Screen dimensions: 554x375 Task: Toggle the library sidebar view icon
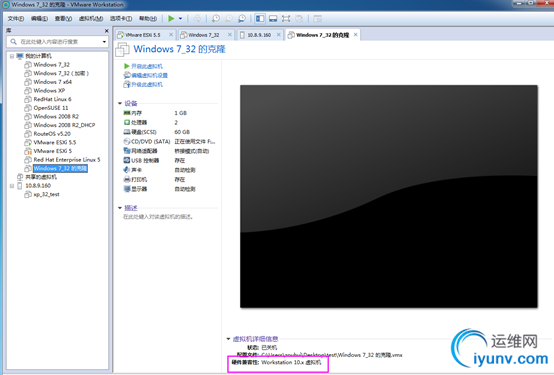coord(260,18)
